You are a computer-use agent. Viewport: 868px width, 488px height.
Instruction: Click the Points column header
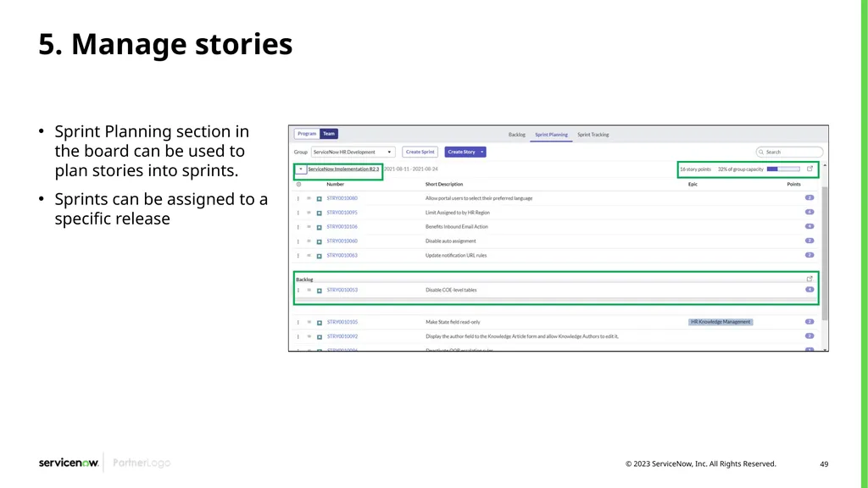(x=793, y=184)
